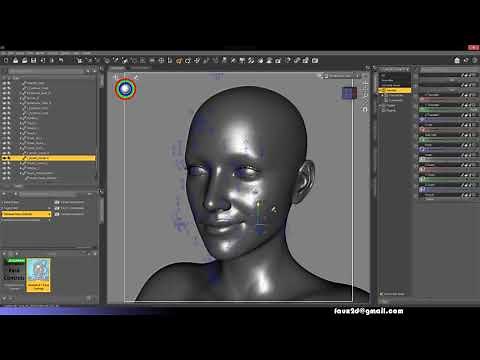The width and height of the screenshot is (480, 360).
Task: Select the orange-highlighted active tool icon in toolbar
Action: (x=179, y=60)
